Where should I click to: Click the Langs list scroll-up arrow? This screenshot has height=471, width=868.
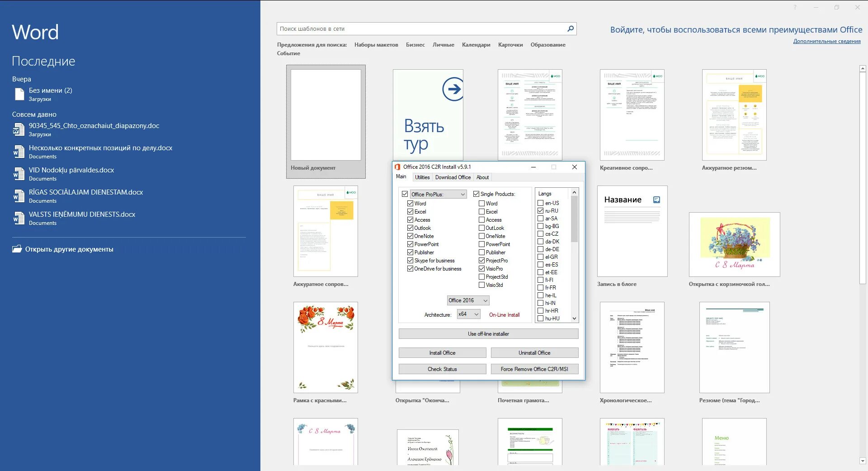[x=575, y=192]
